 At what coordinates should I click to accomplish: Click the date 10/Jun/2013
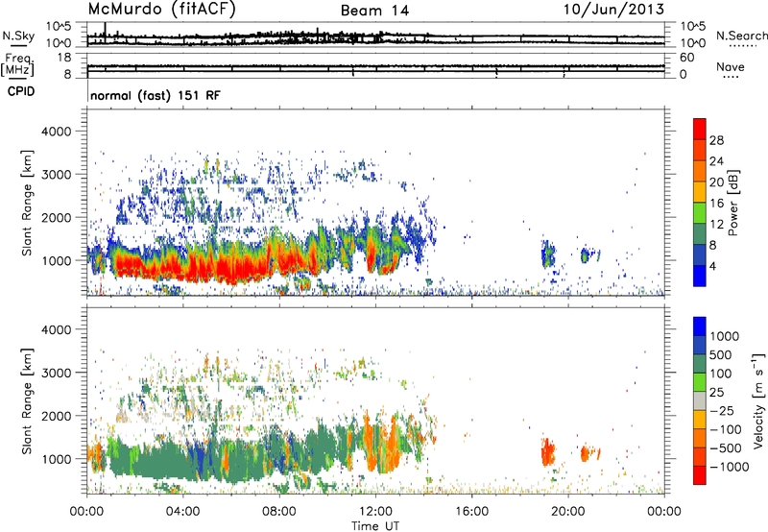pos(613,10)
